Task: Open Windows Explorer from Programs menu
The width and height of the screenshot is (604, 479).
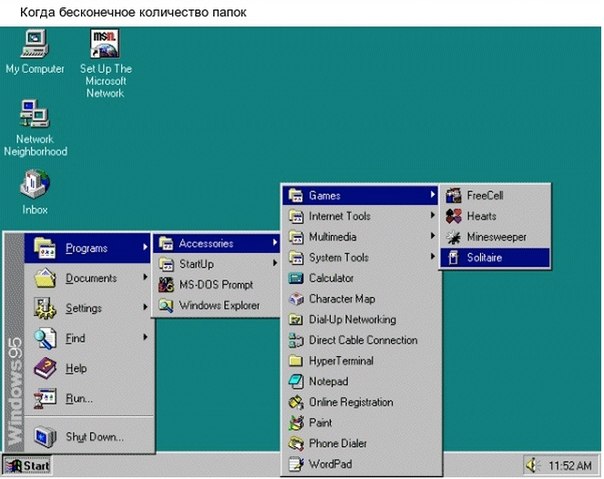Action: pyautogui.click(x=218, y=306)
